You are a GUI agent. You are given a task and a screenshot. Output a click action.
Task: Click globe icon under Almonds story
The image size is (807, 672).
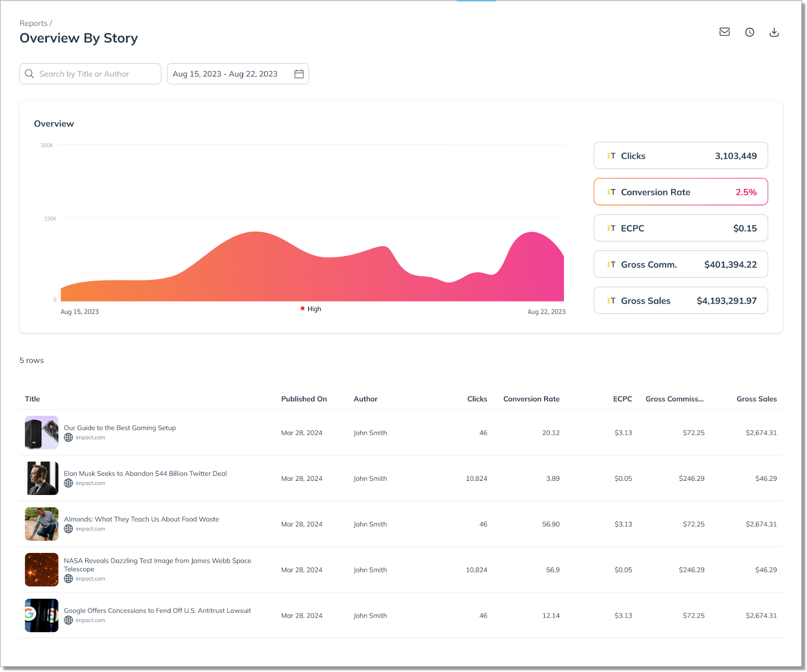[69, 529]
